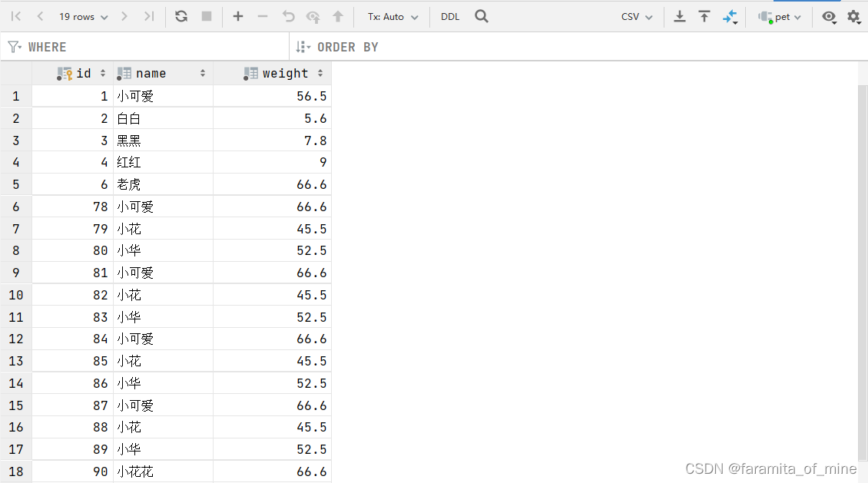Sort by the id column header

(73, 73)
